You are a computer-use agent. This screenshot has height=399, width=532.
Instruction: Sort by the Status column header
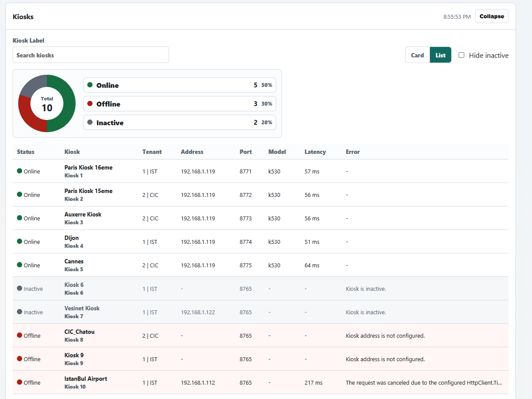tap(26, 152)
